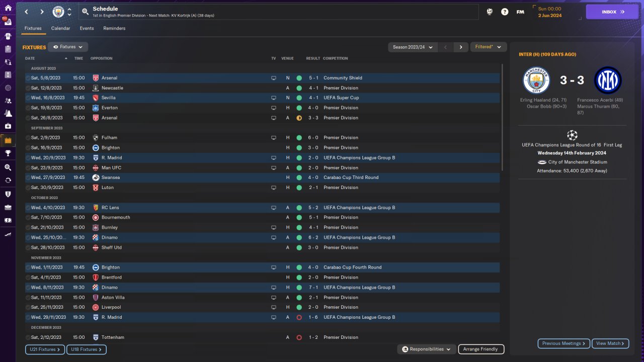
Task: Open Club Info shield icon in sidebar
Action: [x=8, y=194]
